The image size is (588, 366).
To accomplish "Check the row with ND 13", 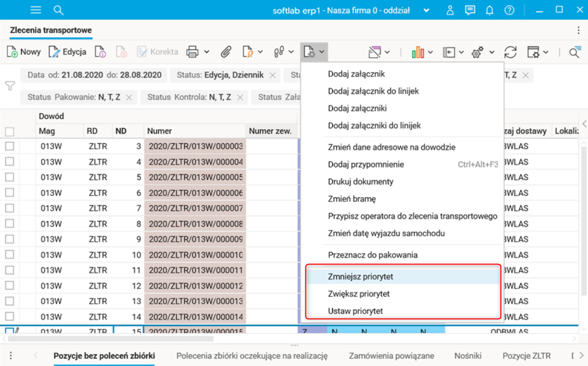I will point(10,301).
